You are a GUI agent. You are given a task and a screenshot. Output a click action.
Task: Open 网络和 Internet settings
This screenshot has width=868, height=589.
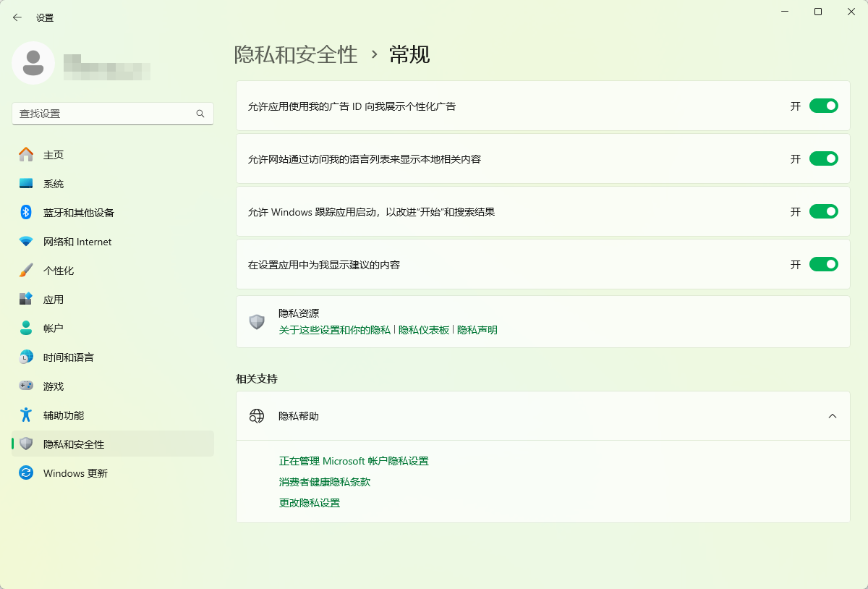pos(113,242)
